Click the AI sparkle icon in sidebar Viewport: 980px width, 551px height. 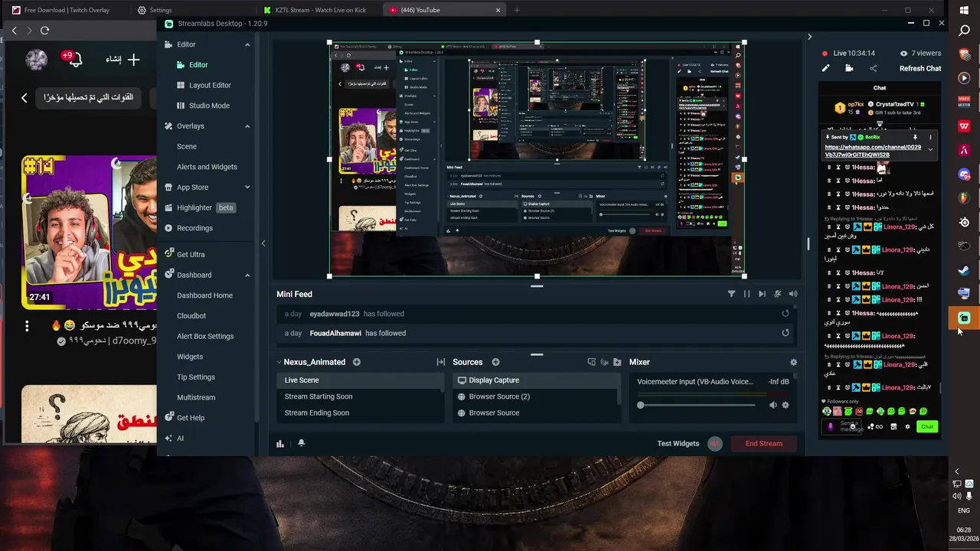pos(169,439)
